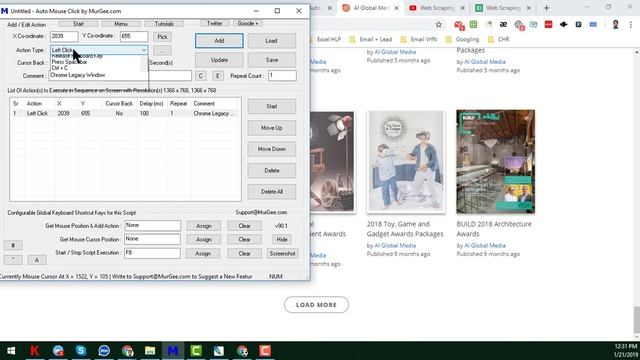Click the Pick coordinates button
This screenshot has width=640, height=360.
pos(162,37)
